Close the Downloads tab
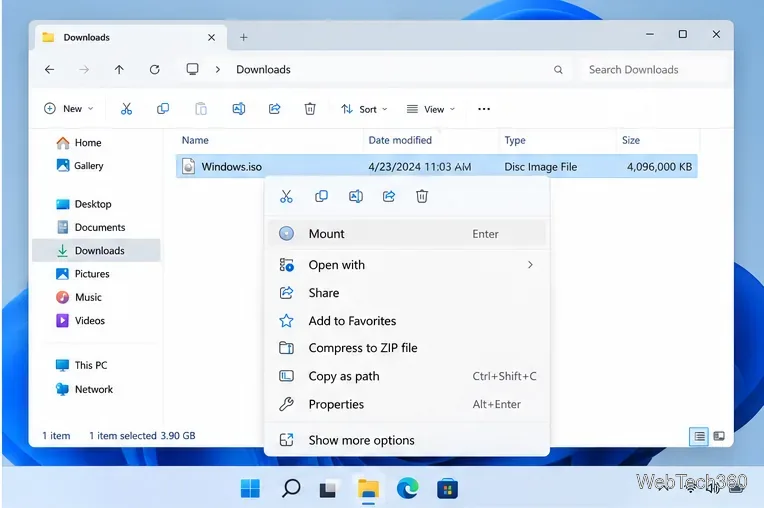The width and height of the screenshot is (764, 508). tap(211, 38)
